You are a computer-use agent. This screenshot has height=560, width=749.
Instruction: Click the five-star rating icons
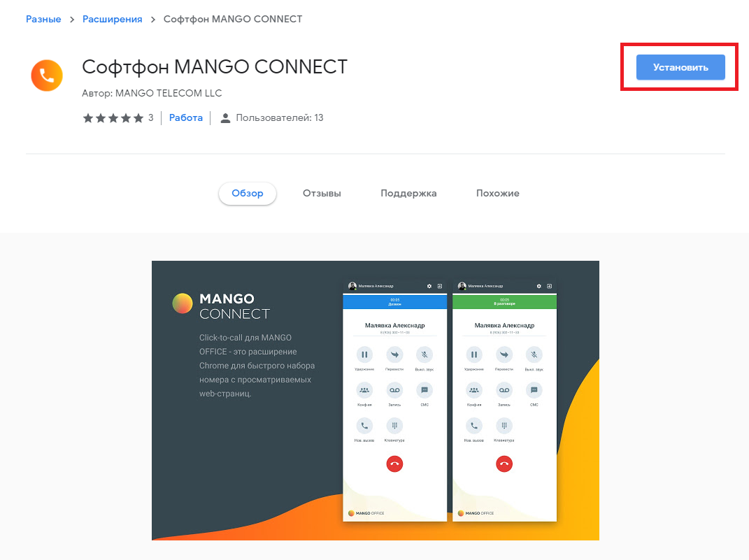point(113,118)
